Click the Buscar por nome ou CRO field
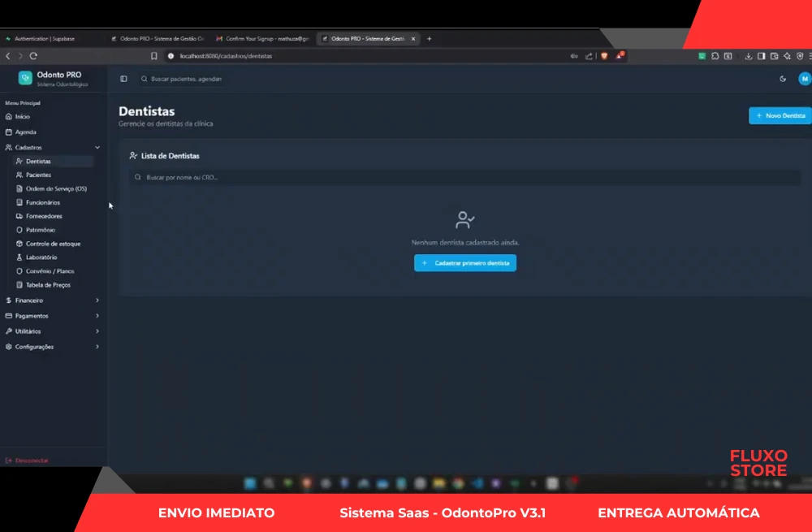Viewport: 812px width, 532px height. click(x=464, y=177)
